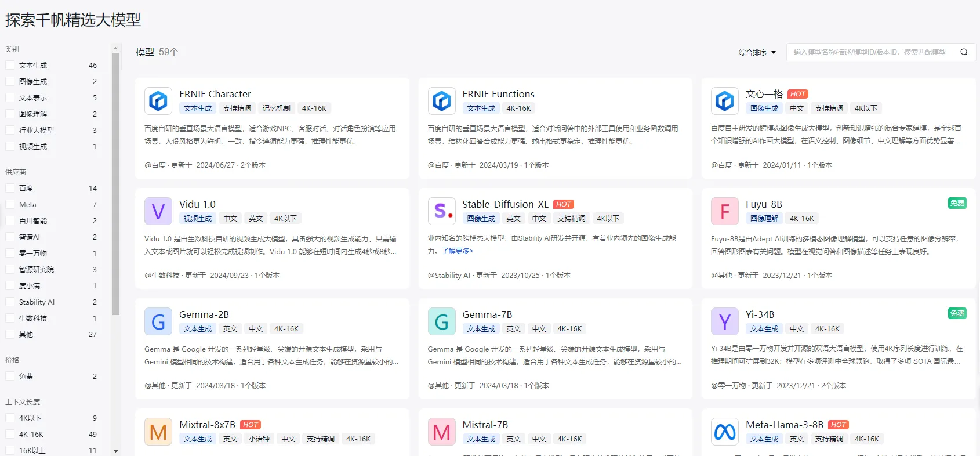Click the '@零一万物 · 更新于 2023/12/21' text
Viewport: 980px width, 456px height.
763,386
